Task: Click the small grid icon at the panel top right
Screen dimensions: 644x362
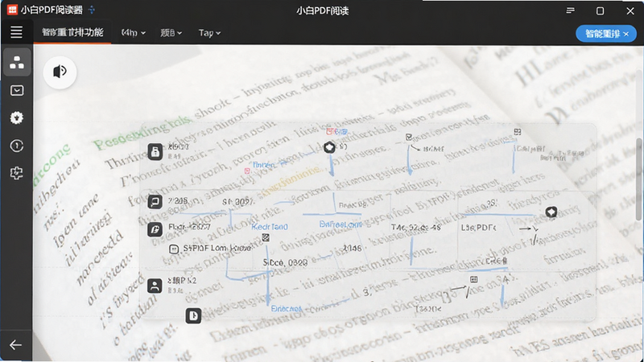Action: point(518,132)
